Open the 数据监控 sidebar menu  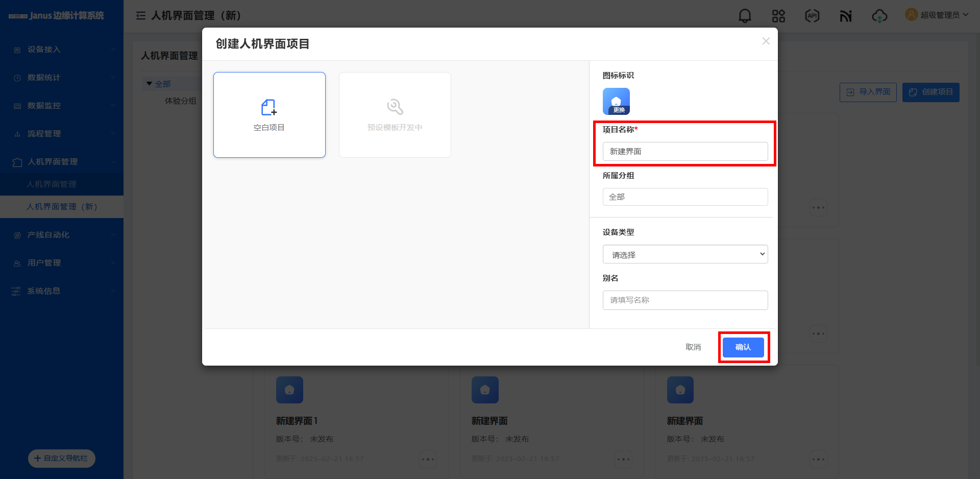point(62,106)
